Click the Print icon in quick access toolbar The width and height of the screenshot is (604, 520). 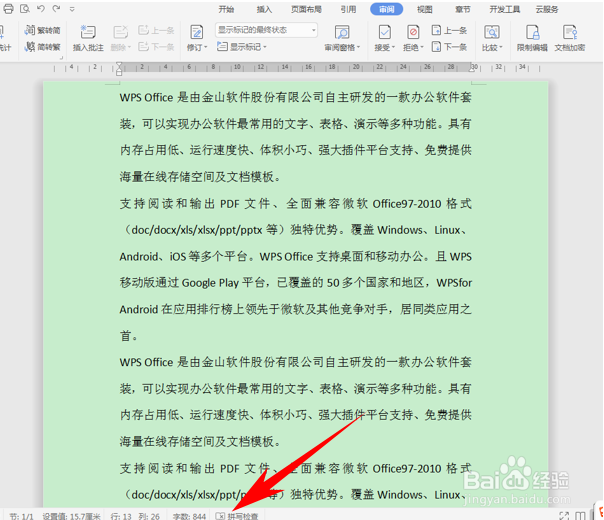[8, 8]
